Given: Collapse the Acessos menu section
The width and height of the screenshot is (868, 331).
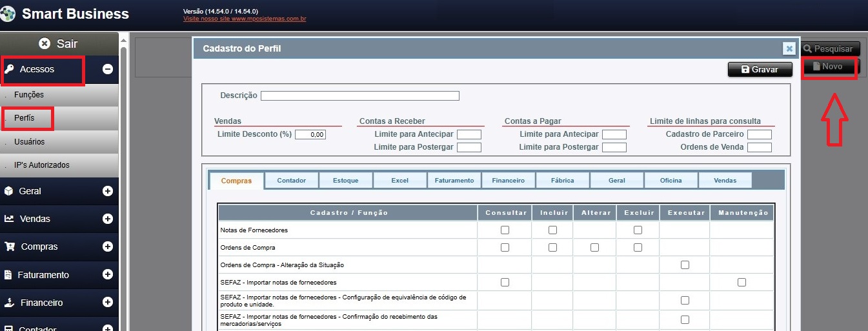Looking at the screenshot, I should click(x=108, y=69).
